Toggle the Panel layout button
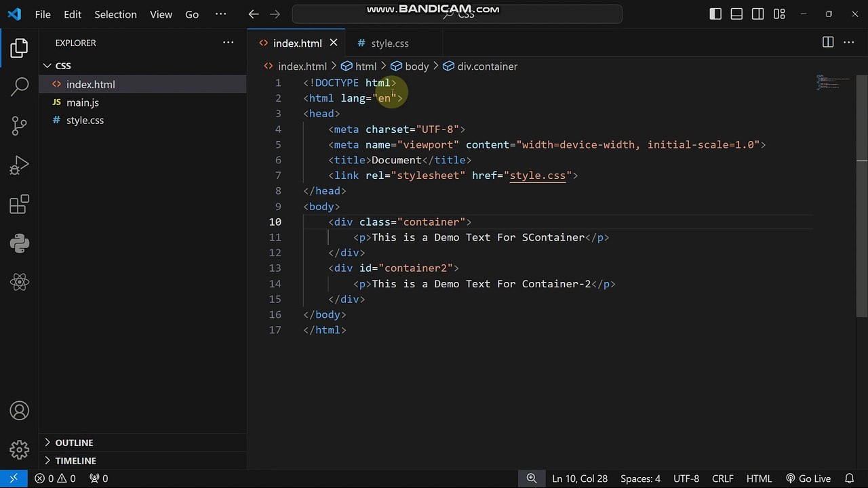This screenshot has height=488, width=868. [x=736, y=14]
